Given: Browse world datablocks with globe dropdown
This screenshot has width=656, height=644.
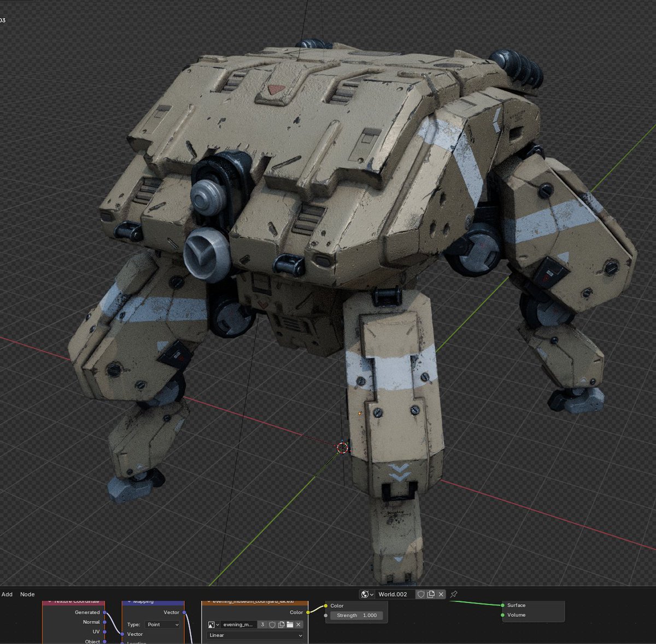Looking at the screenshot, I should point(367,594).
